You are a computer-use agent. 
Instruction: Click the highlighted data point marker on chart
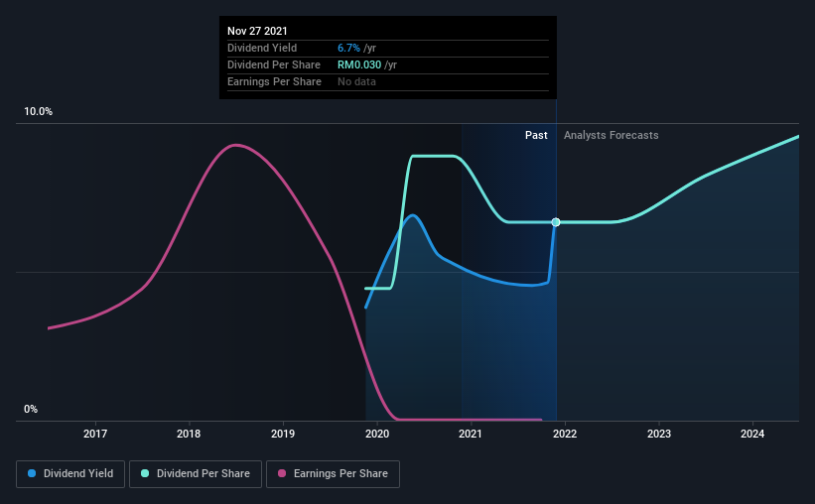point(556,222)
